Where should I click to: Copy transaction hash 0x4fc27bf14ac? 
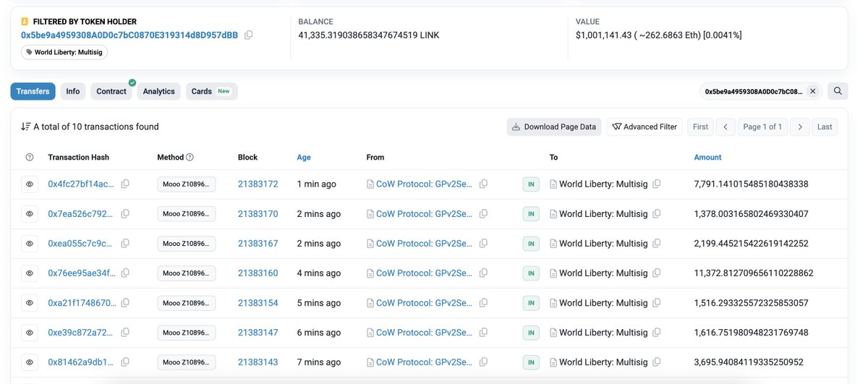click(x=125, y=184)
